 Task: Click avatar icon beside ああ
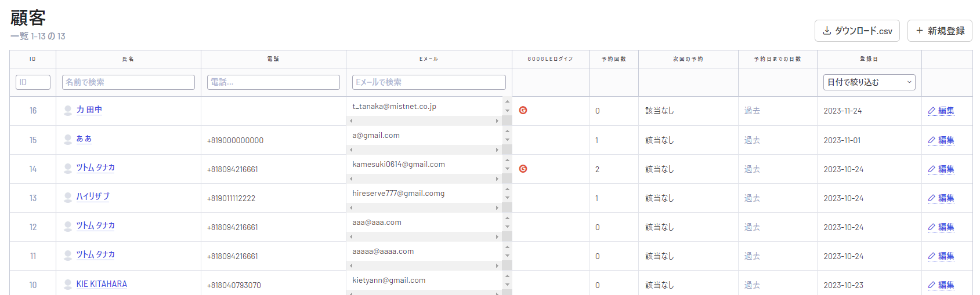coord(68,139)
